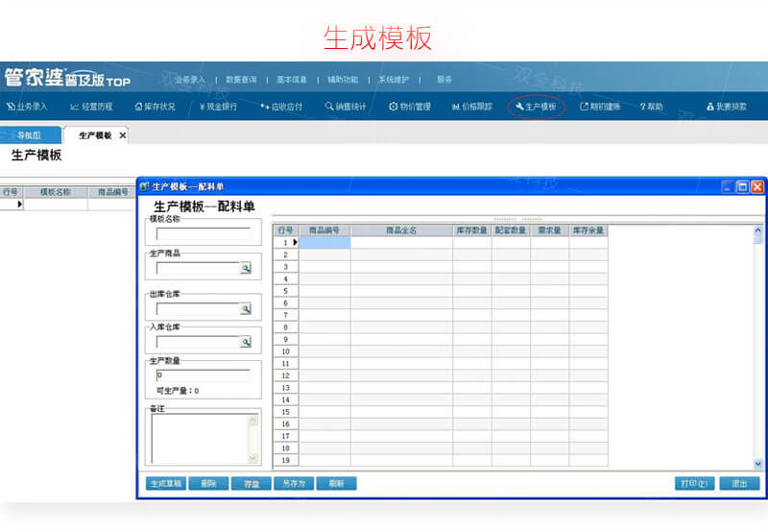The width and height of the screenshot is (768, 532).
Task: Open 价格跟踪 toolbar item
Action: (472, 107)
